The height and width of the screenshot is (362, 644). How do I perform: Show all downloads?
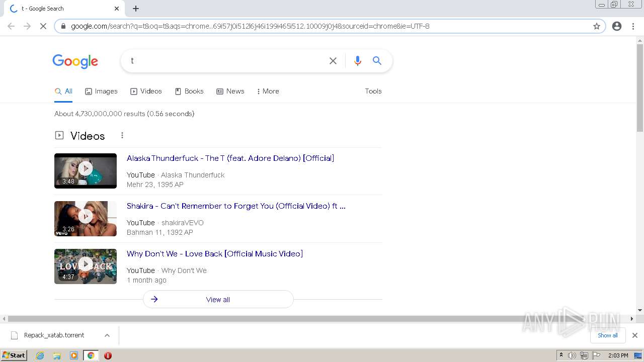(x=608, y=335)
